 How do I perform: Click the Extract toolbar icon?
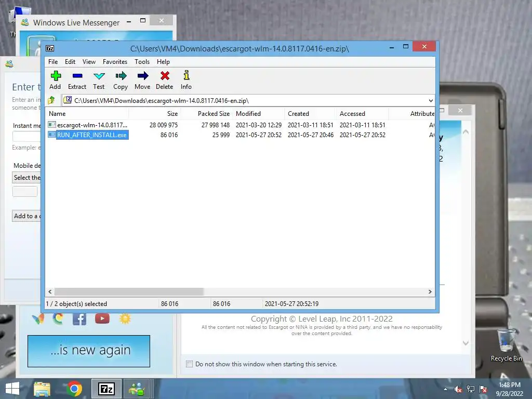77,76
